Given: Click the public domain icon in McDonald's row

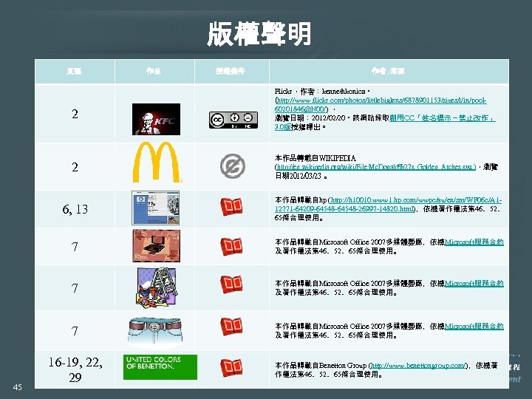Looking at the screenshot, I should [x=233, y=166].
